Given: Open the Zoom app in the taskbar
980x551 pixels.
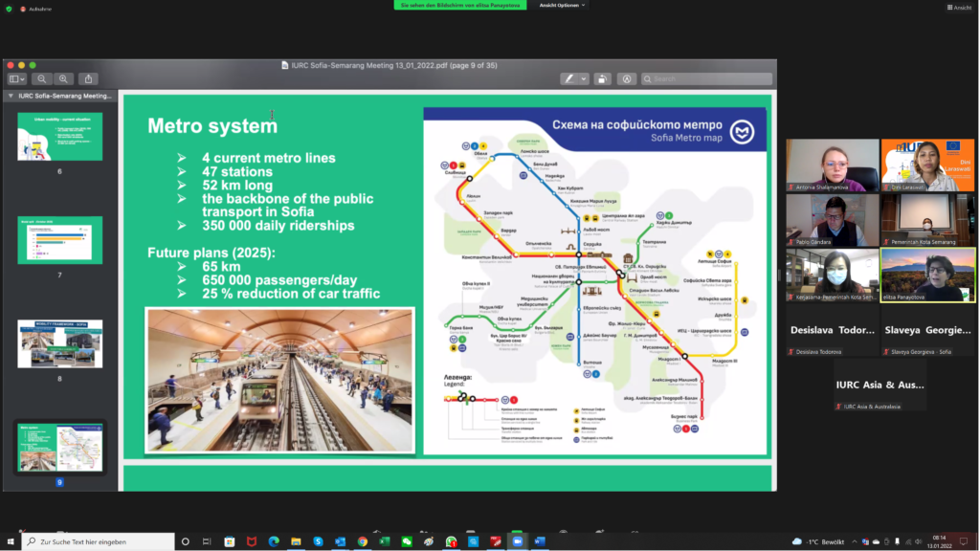Looking at the screenshot, I should coord(518,541).
